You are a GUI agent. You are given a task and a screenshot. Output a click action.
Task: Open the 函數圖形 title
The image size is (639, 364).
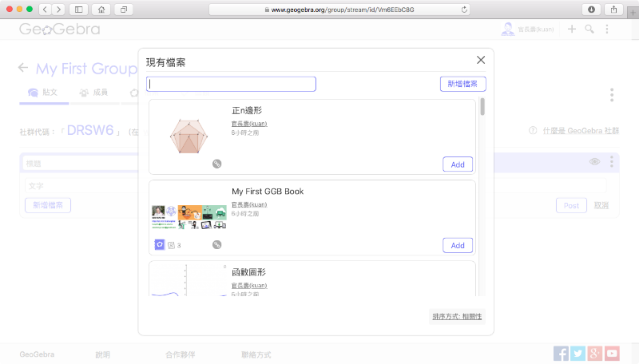(248, 272)
